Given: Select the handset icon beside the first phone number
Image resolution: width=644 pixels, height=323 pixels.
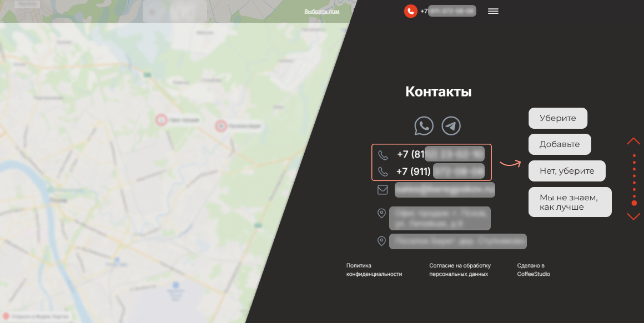Looking at the screenshot, I should (x=382, y=154).
